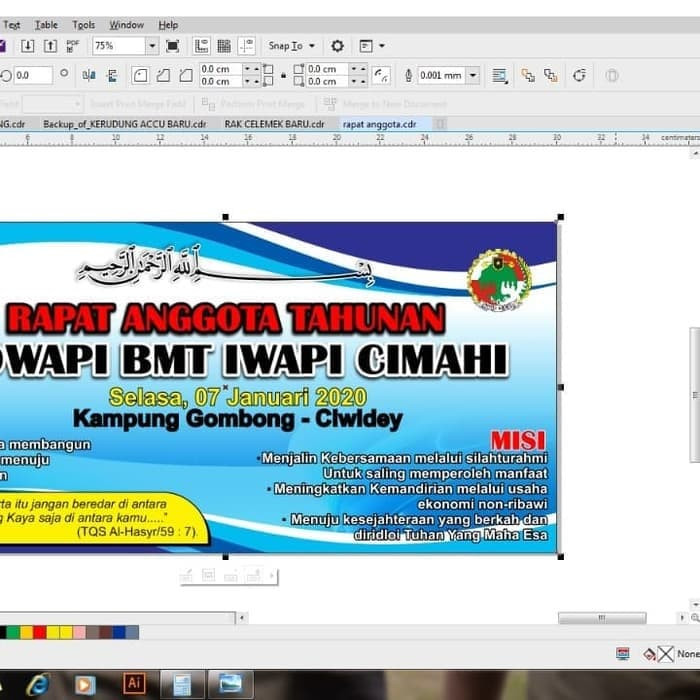Click the full-screen preview icon
700x700 pixels.
point(173,46)
